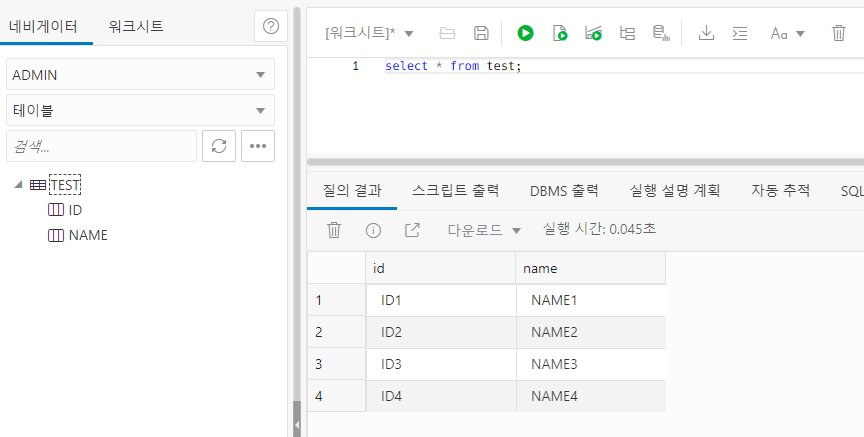Select the 질의 결과 tab
Viewport: 864px width, 437px height.
pos(352,191)
